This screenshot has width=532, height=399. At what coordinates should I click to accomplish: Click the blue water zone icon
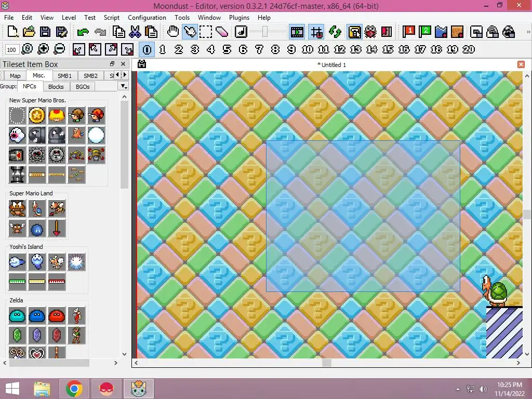click(x=441, y=32)
